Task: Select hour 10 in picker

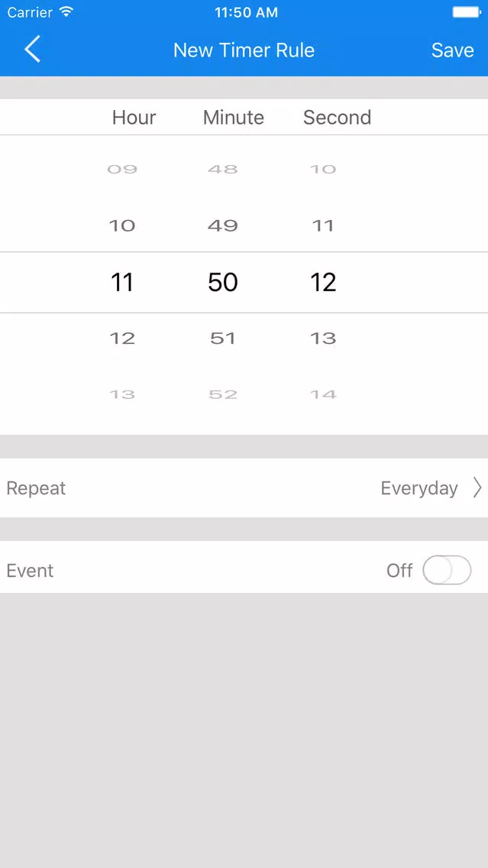Action: click(121, 225)
